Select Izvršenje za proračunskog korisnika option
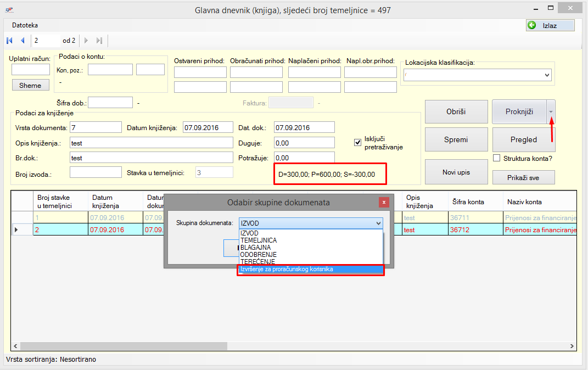The image size is (588, 370). [x=310, y=270]
